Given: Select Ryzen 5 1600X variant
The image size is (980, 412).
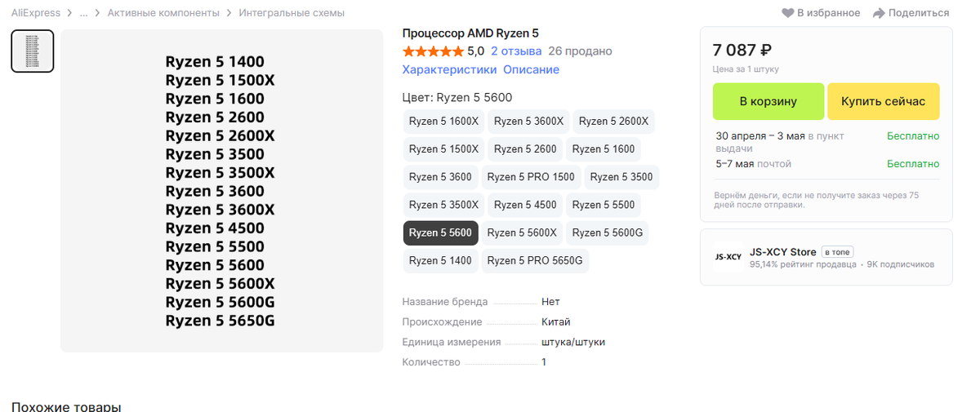Looking at the screenshot, I should pos(443,122).
